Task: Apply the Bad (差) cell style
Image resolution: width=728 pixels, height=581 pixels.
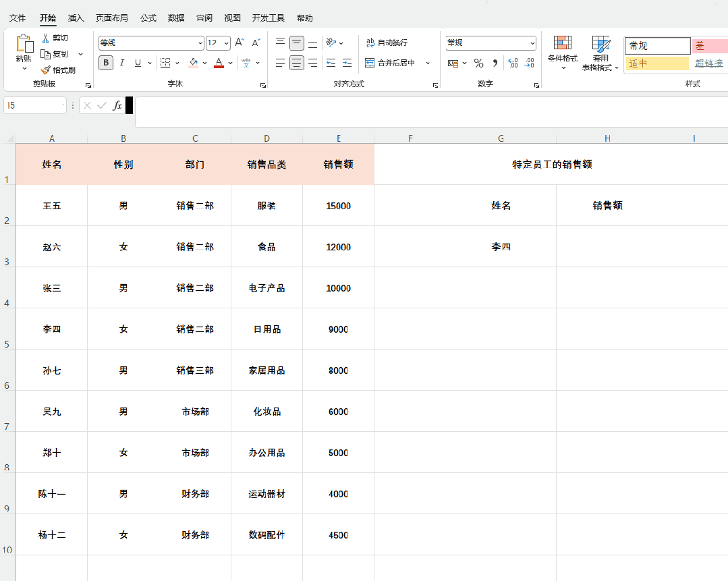Action: click(x=710, y=45)
